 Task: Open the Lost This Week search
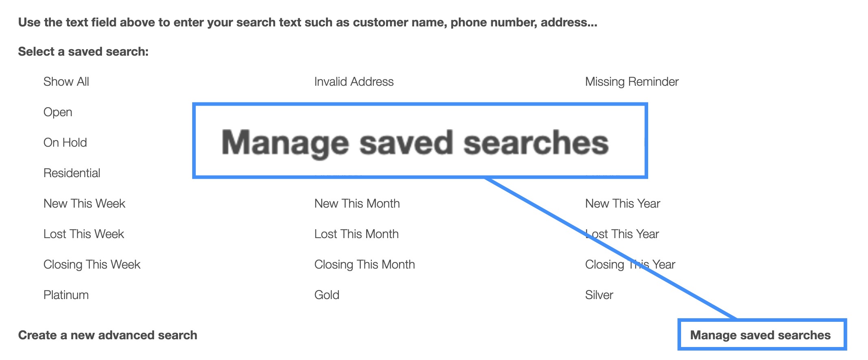83,234
